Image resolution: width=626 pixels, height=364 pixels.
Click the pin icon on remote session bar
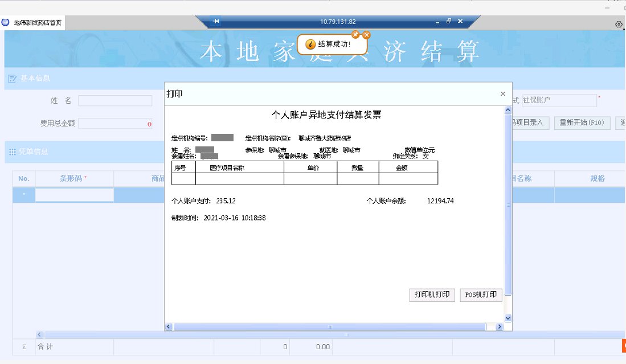click(216, 22)
